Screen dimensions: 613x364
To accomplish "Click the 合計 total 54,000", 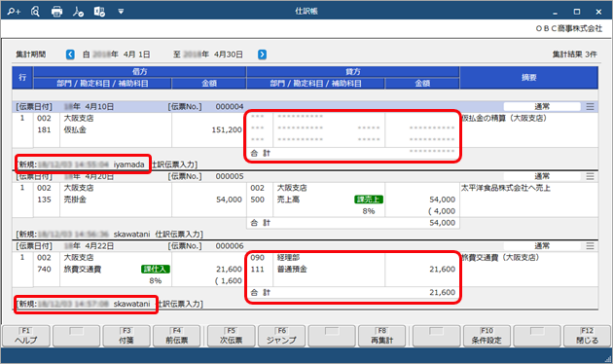I will [442, 223].
